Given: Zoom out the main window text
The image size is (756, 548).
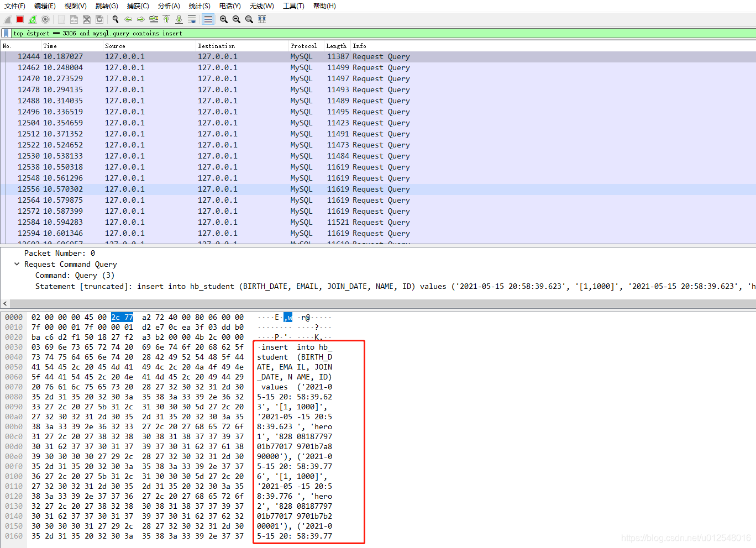Looking at the screenshot, I should [x=237, y=19].
